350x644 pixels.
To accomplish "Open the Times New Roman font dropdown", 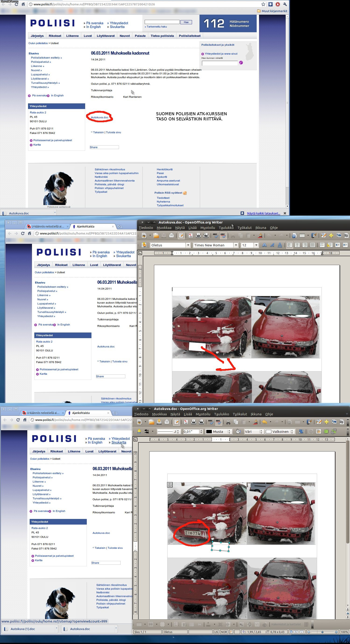I will pos(236,245).
